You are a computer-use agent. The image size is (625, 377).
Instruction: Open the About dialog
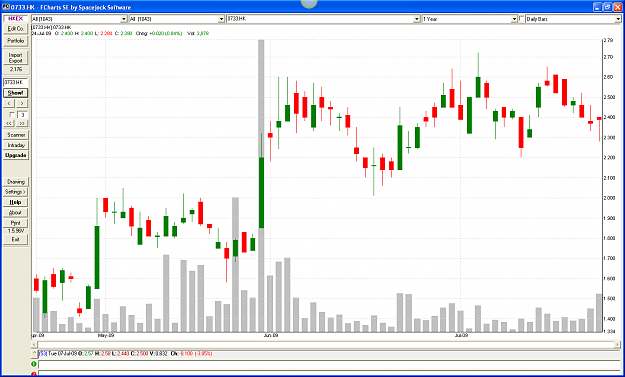pyautogui.click(x=16, y=213)
